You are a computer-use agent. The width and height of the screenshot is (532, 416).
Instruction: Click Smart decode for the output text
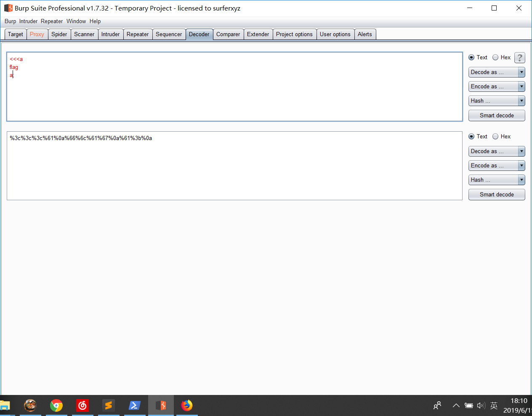click(497, 194)
